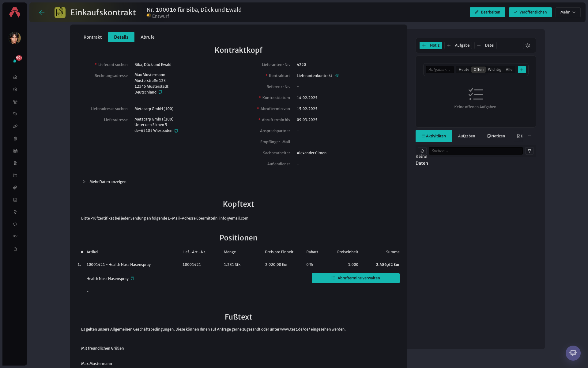Click Abruftermine verwalten button
This screenshot has width=588, height=368.
pyautogui.click(x=356, y=278)
